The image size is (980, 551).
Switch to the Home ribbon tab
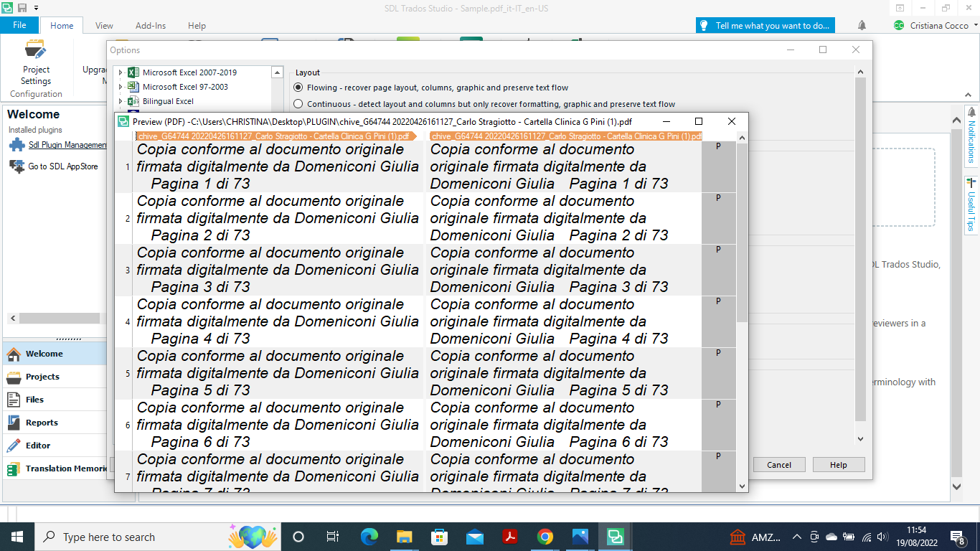62,26
